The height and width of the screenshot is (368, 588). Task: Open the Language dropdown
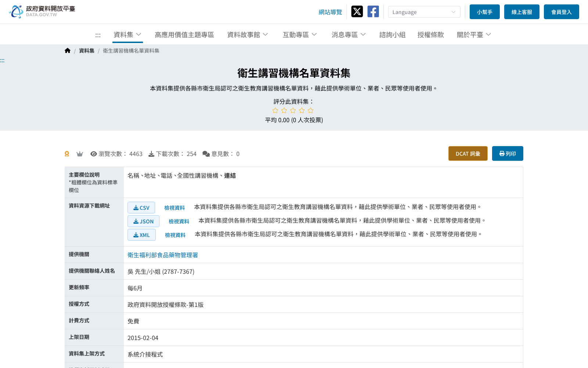[424, 12]
